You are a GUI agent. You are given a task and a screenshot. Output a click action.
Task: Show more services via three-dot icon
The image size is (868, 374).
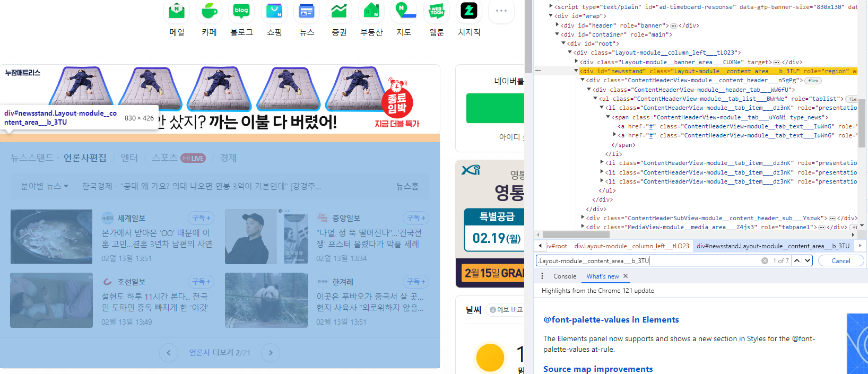point(501,11)
